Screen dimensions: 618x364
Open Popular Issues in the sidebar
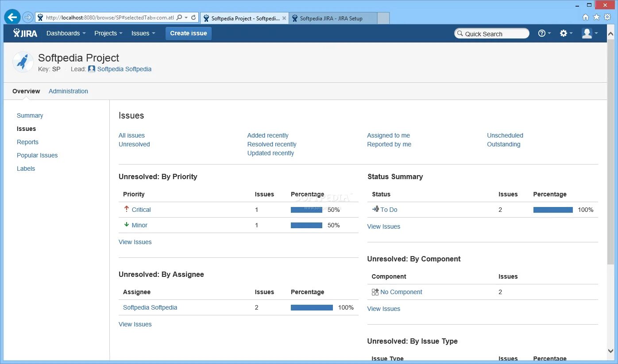coord(37,155)
